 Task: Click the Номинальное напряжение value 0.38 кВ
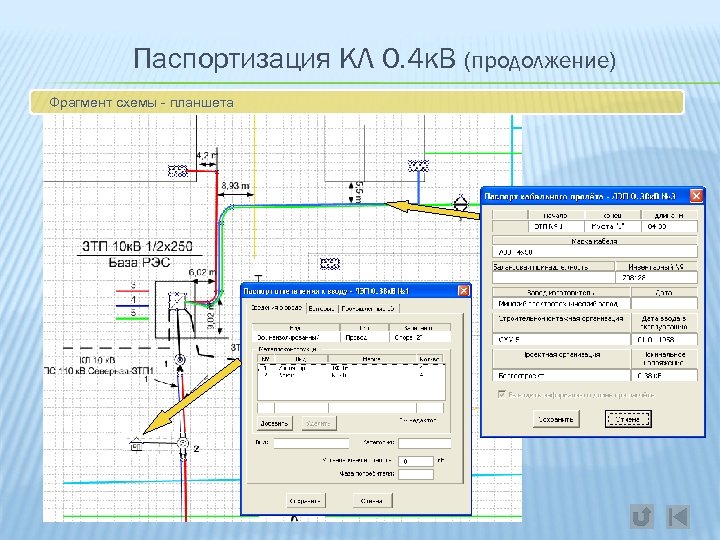pyautogui.click(x=664, y=375)
